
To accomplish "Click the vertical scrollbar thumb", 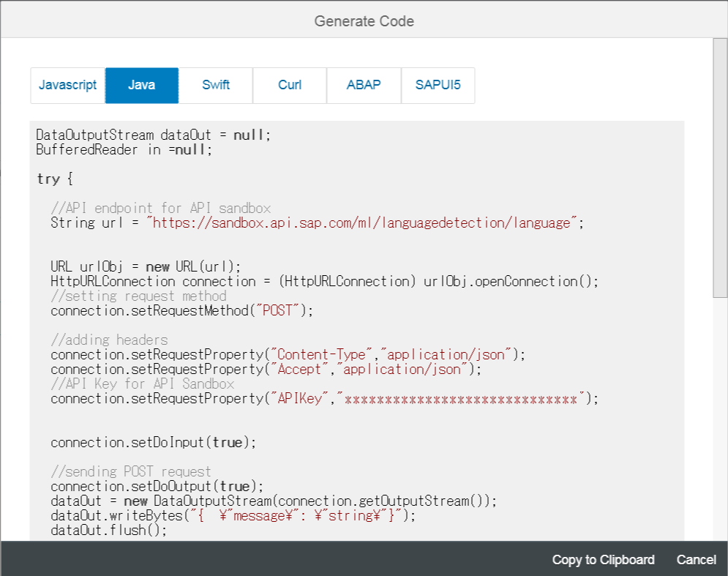I will pyautogui.click(x=720, y=167).
